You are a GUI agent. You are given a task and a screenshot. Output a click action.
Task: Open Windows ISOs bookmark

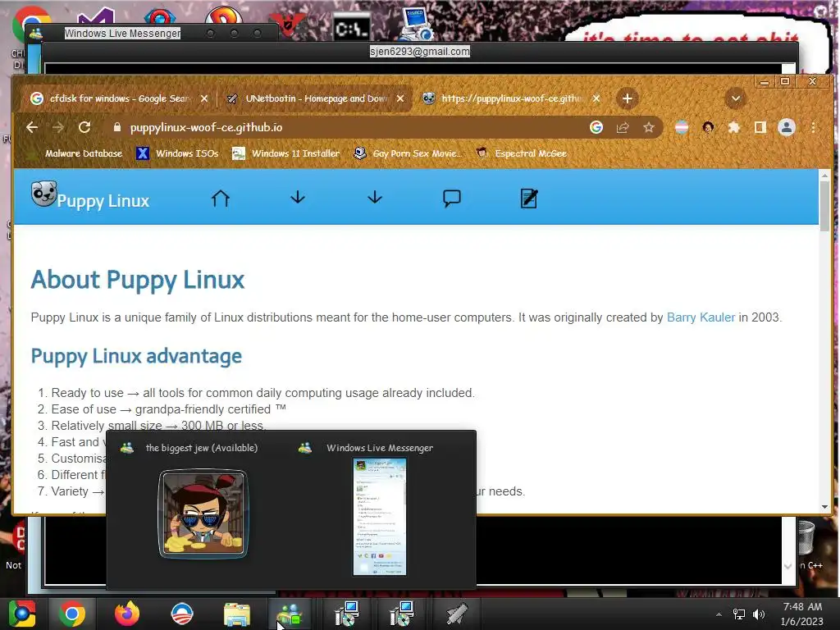[178, 153]
